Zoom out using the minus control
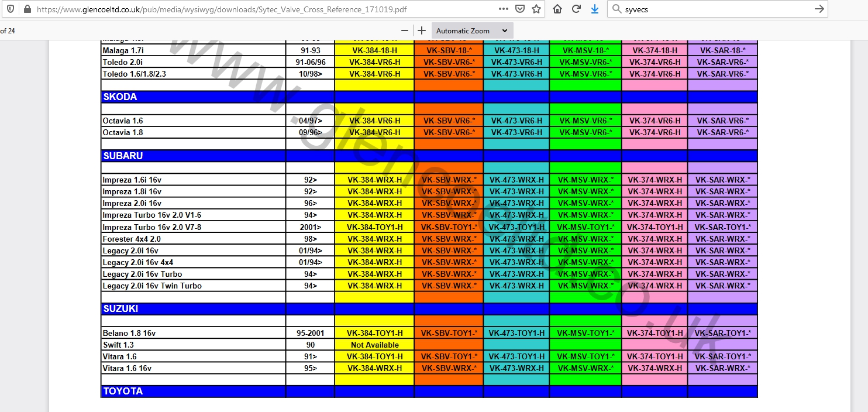The image size is (868, 412). pos(404,30)
